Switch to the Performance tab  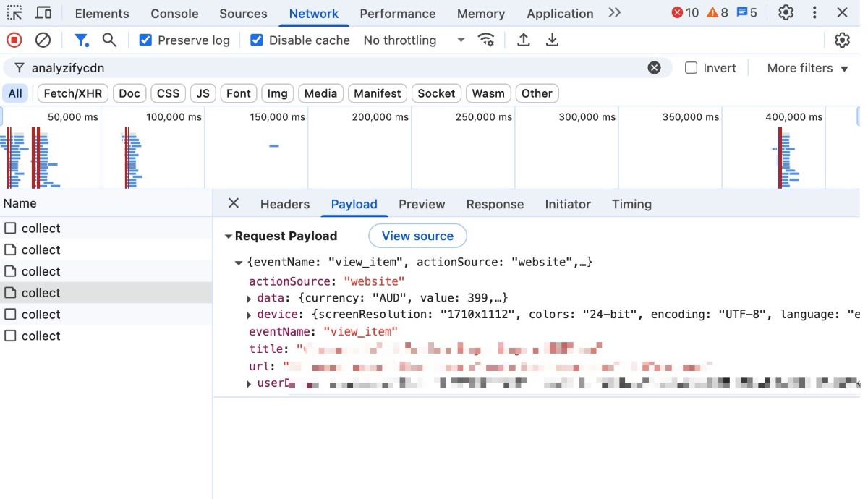398,14
